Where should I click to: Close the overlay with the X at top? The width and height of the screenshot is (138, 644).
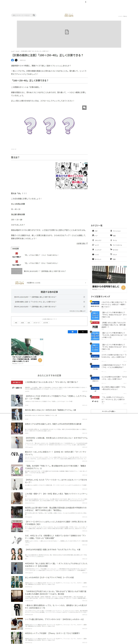[x=86, y=2]
